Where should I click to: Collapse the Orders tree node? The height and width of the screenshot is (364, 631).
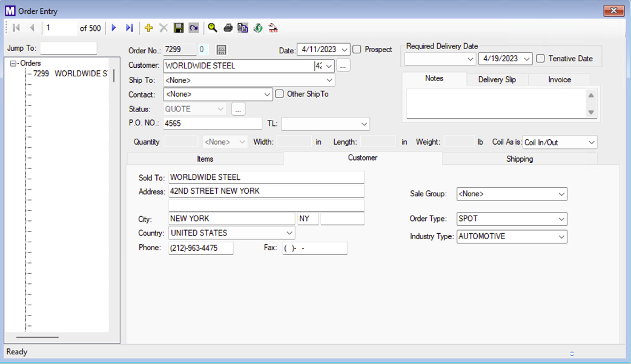click(x=13, y=64)
